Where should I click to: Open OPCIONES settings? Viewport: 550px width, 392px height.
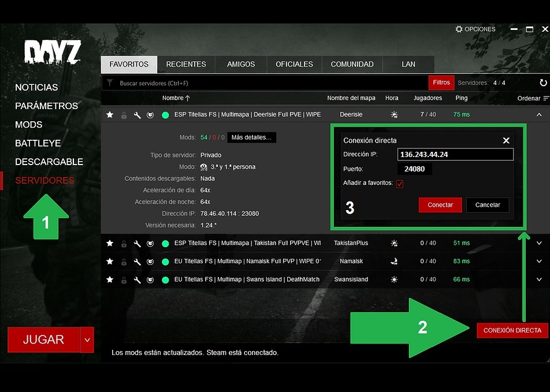475,29
